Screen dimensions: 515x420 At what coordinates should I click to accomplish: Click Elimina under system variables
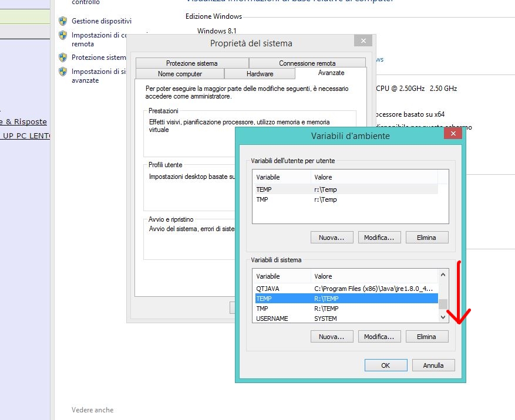point(426,337)
